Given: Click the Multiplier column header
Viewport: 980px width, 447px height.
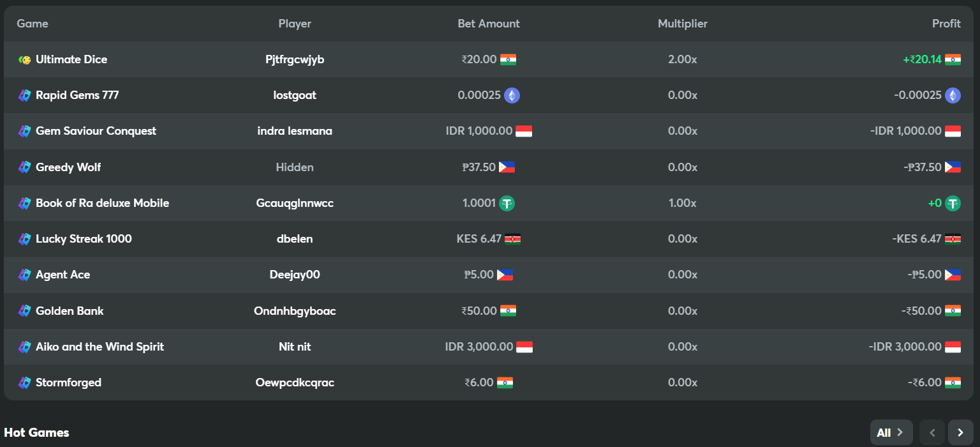Looking at the screenshot, I should click(683, 24).
